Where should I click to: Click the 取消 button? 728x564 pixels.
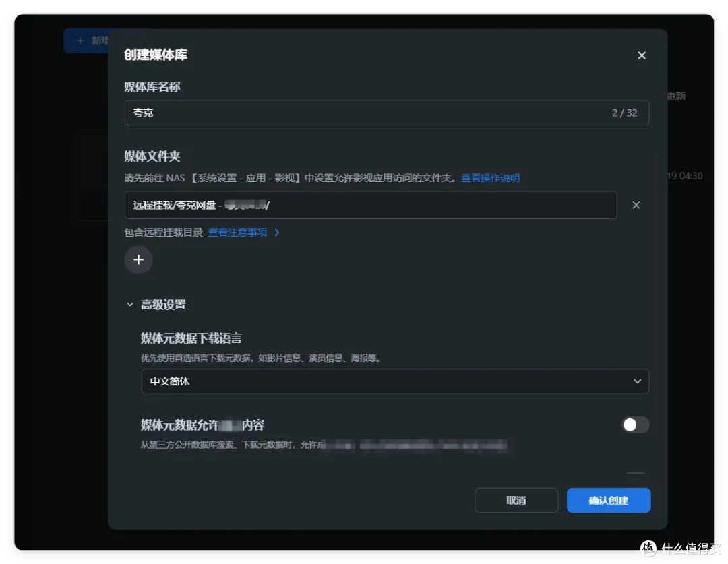tap(516, 501)
